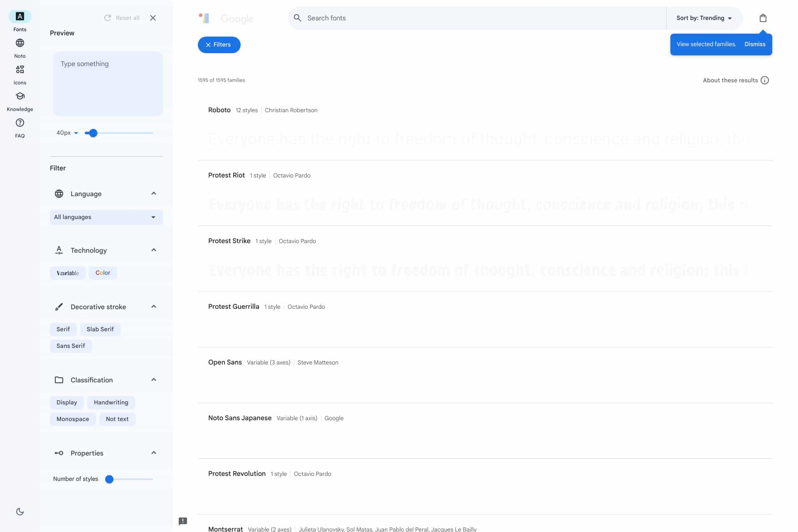
Task: Open the Protest Riot font family
Action: coord(227,175)
